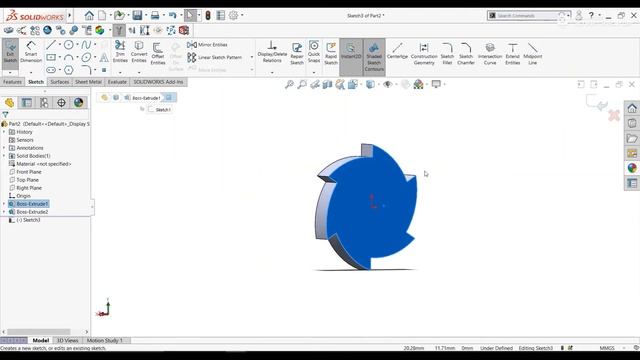This screenshot has width=640, height=360.
Task: Click Trim Entities tool
Action: pos(120,51)
